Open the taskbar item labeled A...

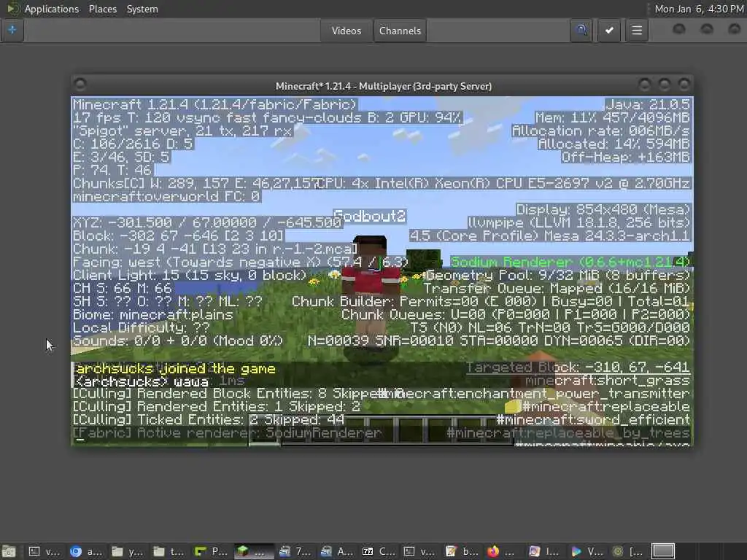(336, 551)
